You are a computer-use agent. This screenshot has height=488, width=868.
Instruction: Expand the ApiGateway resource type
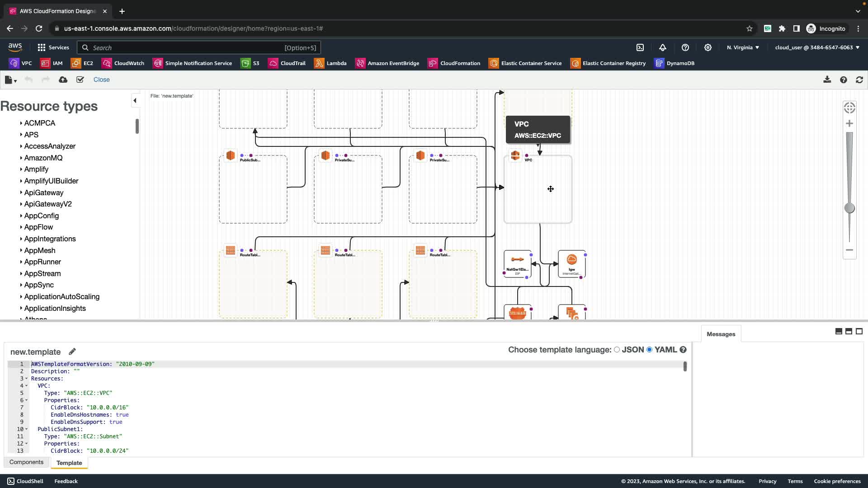click(x=43, y=192)
